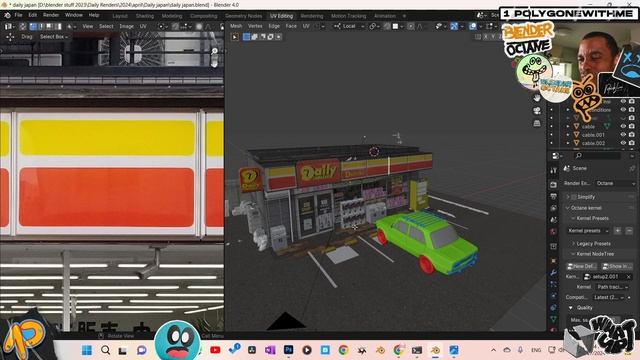Open the Edit menu

pyautogui.click(x=33, y=15)
